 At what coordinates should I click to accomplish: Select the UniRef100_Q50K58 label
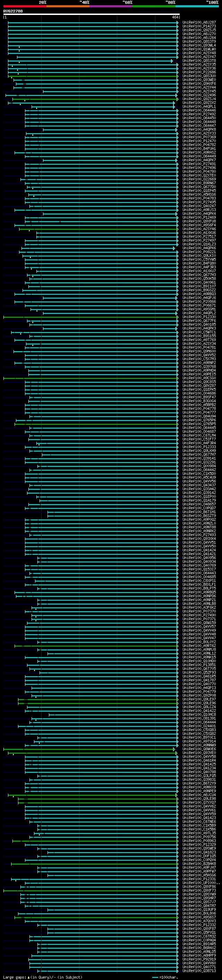coord(199,278)
